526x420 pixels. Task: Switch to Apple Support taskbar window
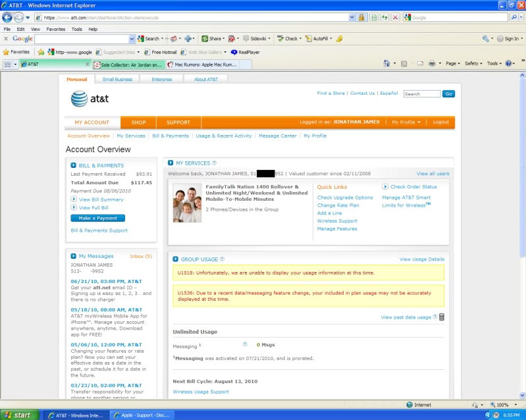(142, 415)
